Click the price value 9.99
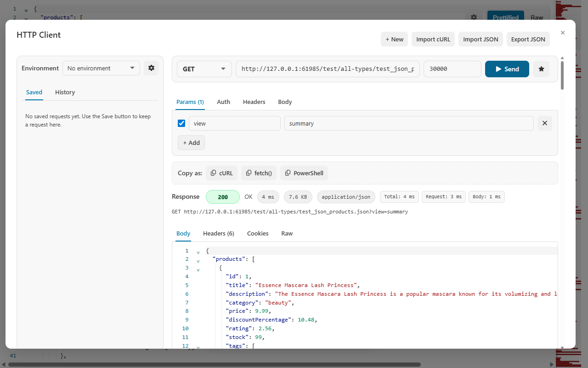This screenshot has height=368, width=588. (262, 311)
